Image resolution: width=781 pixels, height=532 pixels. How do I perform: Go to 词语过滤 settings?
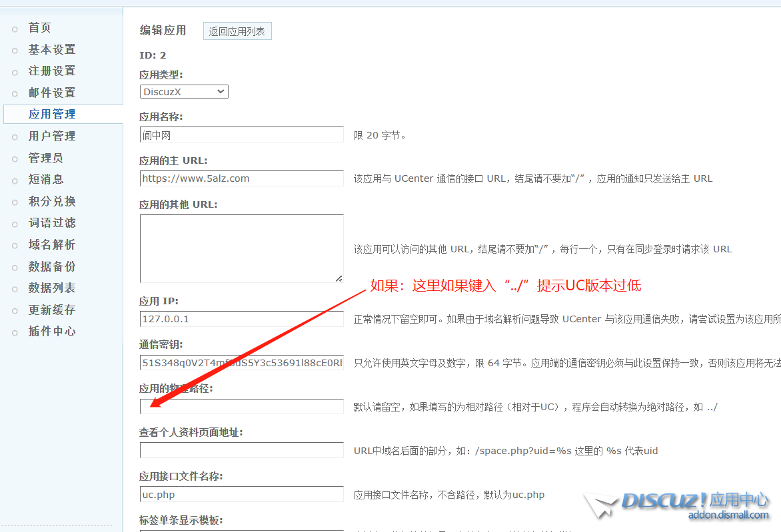click(x=51, y=223)
